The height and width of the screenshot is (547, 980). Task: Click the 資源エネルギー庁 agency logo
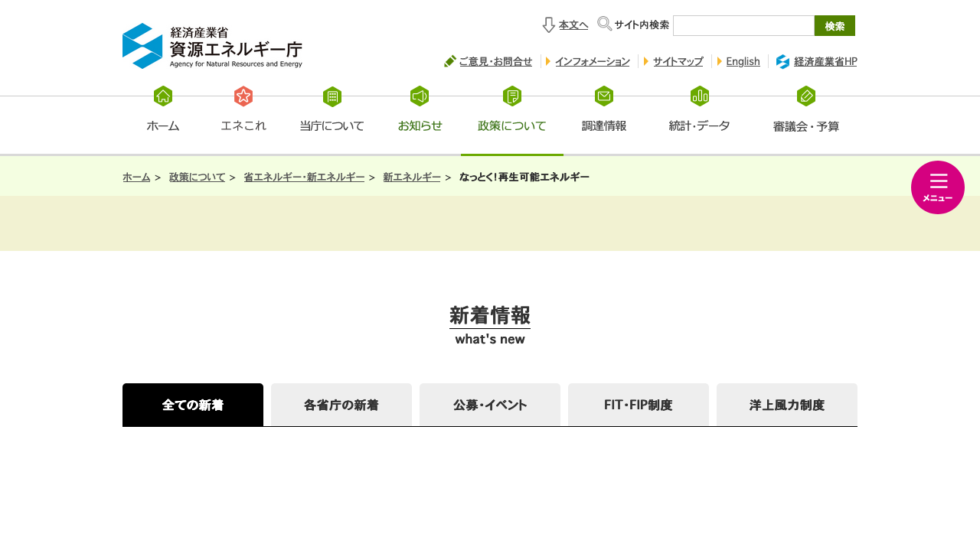[212, 46]
